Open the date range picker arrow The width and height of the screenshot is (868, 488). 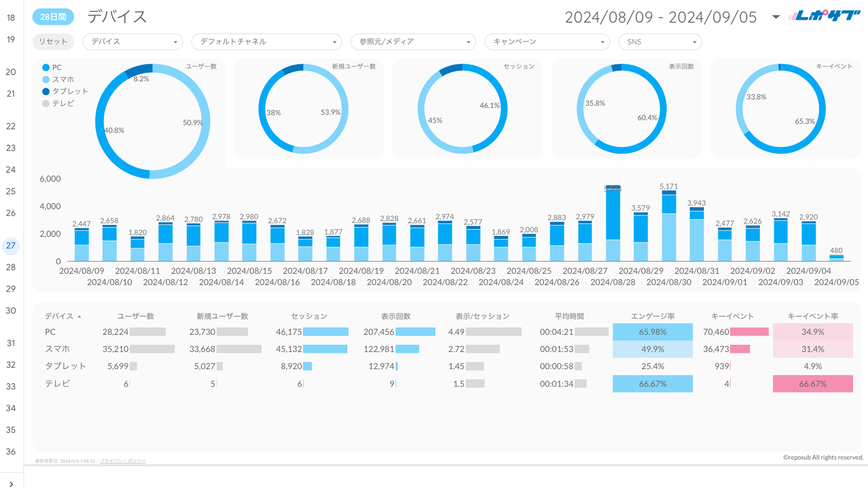click(x=775, y=17)
